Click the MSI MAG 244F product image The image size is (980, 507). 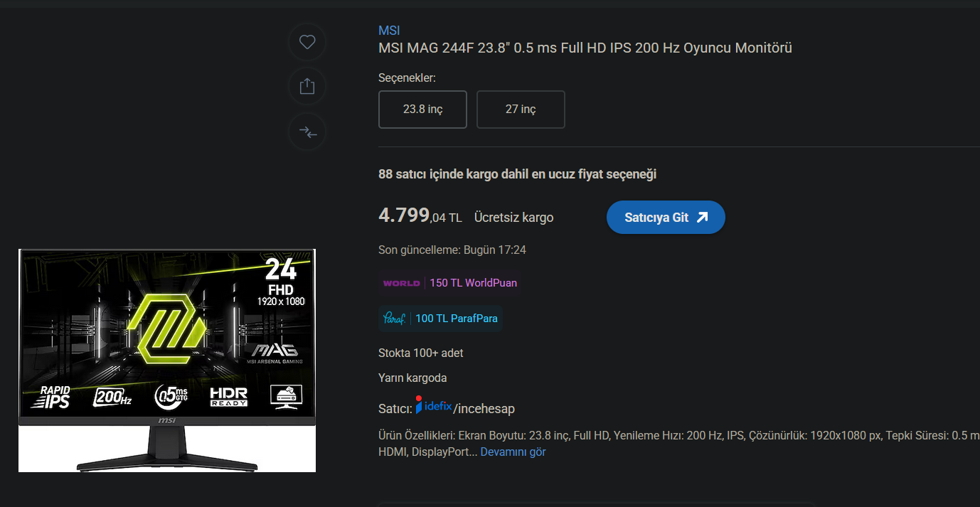167,360
